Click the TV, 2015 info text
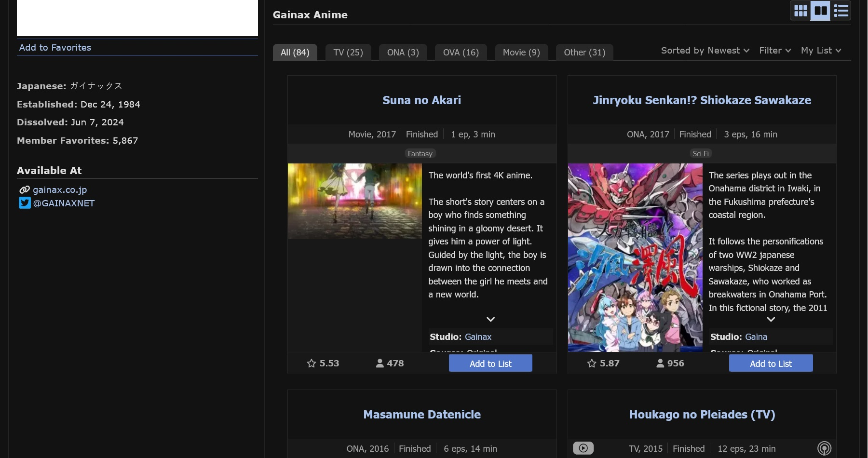The height and width of the screenshot is (458, 868). tap(646, 448)
